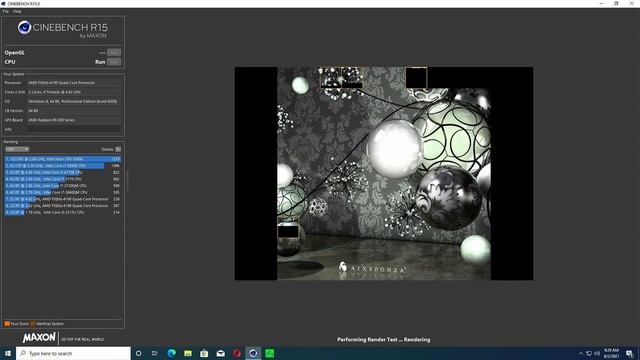Select the AMD FX-4100 row scoring 338
The width and height of the screenshot is (640, 360).
[62, 199]
